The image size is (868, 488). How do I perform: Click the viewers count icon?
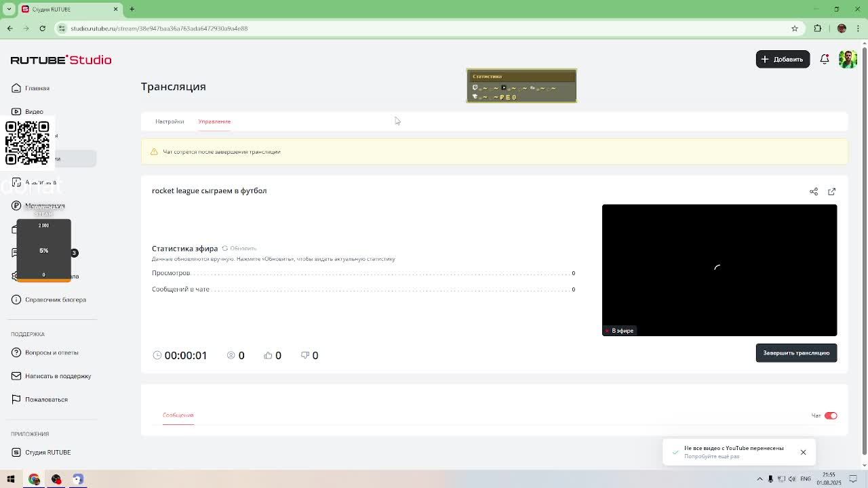231,355
